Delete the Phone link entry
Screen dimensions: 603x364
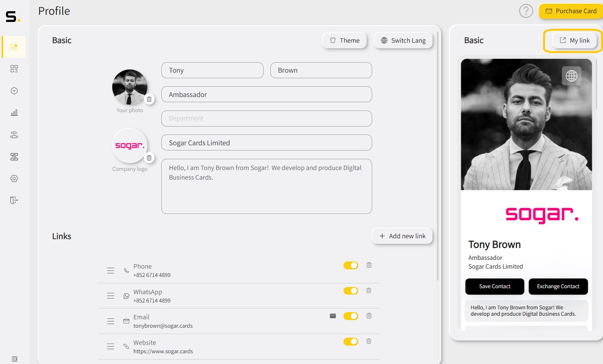click(x=369, y=265)
